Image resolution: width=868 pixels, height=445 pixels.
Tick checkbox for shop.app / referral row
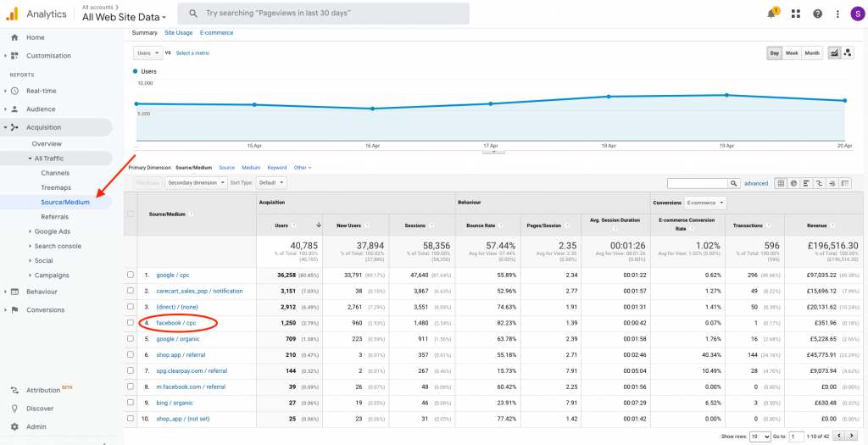[x=130, y=354]
